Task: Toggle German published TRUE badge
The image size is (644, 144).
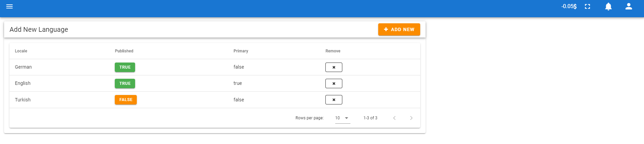Action: click(x=125, y=67)
